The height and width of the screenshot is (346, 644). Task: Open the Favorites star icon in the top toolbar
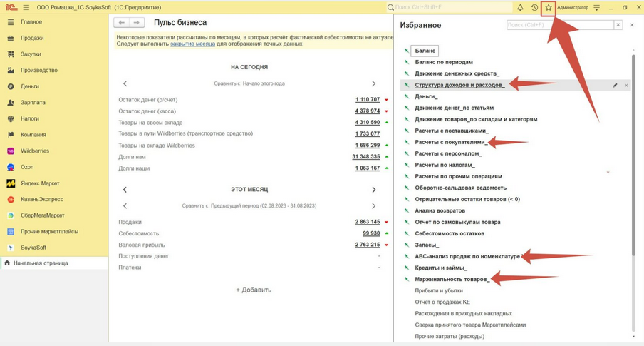coord(548,8)
